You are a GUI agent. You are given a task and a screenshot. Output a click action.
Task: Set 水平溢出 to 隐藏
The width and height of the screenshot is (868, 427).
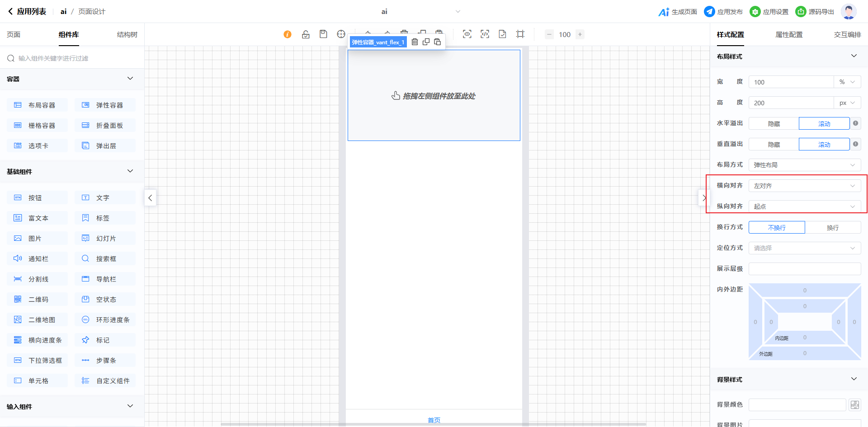click(x=774, y=124)
